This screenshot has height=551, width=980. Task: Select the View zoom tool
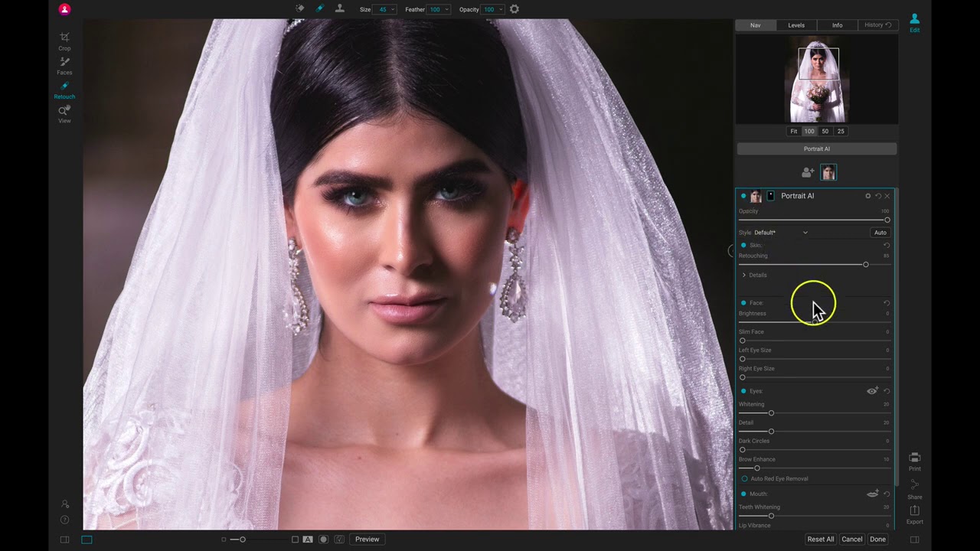(x=64, y=114)
